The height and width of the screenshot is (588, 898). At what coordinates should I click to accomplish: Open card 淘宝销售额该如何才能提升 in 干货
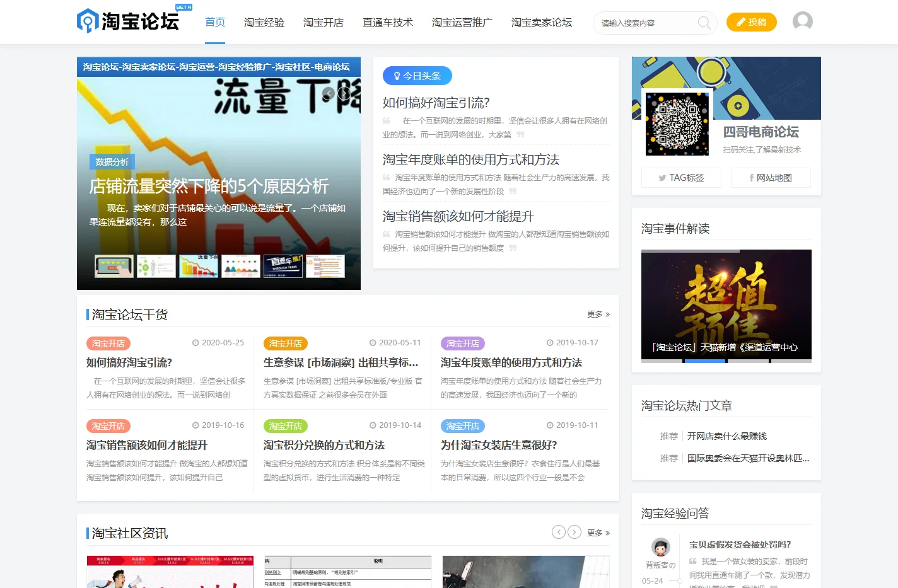(147, 445)
